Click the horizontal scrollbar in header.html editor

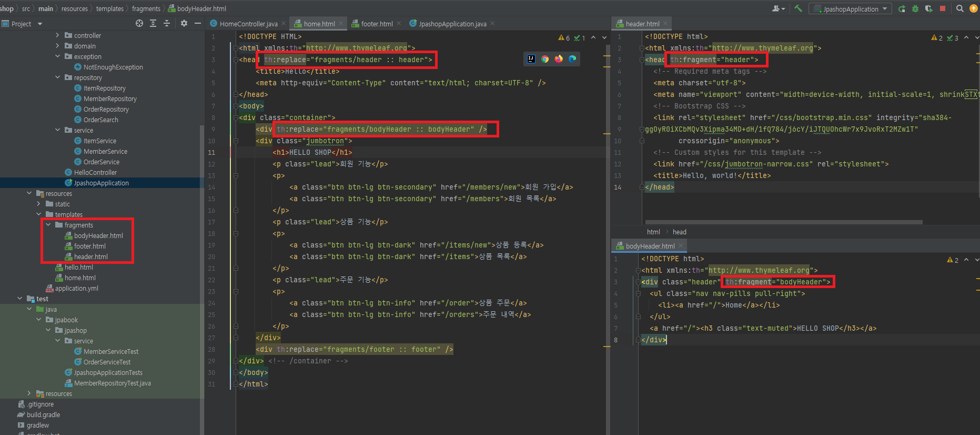784,222
